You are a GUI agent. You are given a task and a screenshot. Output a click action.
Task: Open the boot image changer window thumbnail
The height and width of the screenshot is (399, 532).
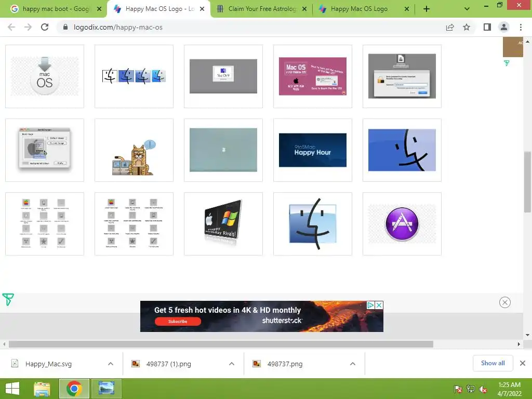tap(45, 150)
